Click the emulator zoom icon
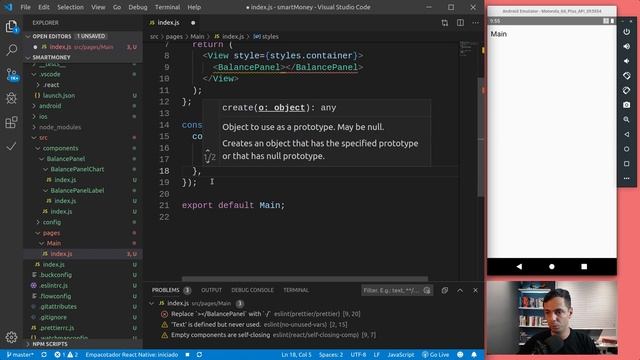The height and width of the screenshot is (360, 640). 627,120
